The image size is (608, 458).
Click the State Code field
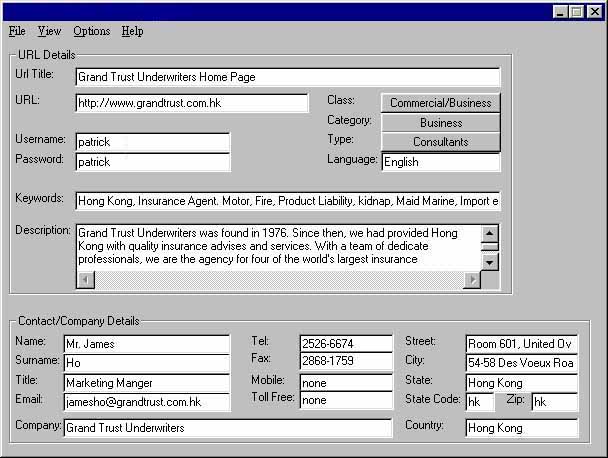480,402
